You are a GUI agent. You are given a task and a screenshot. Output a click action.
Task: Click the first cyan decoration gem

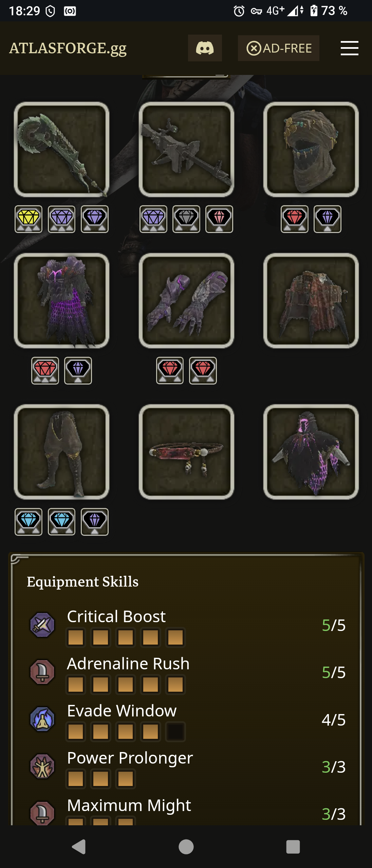coord(29,522)
